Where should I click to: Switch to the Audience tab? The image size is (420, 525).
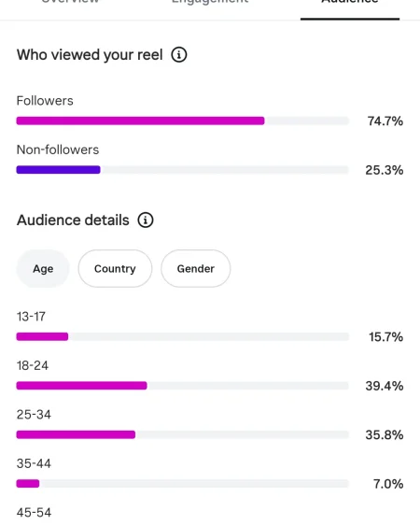click(x=350, y=4)
